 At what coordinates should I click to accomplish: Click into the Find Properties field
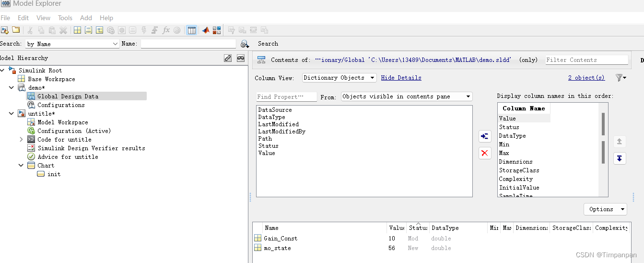287,96
